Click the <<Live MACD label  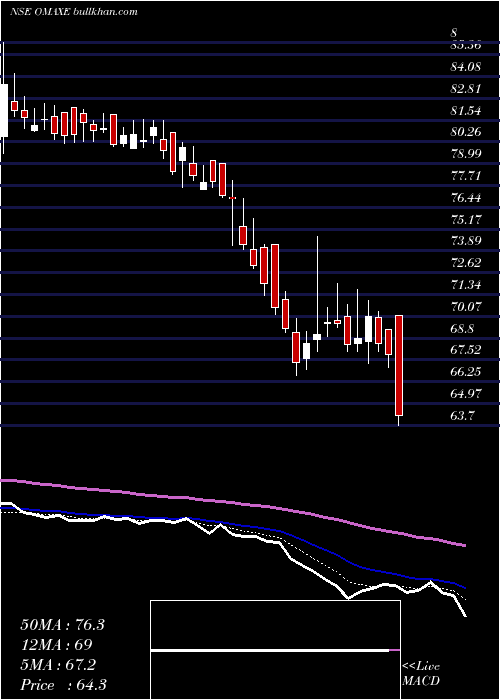point(421,674)
